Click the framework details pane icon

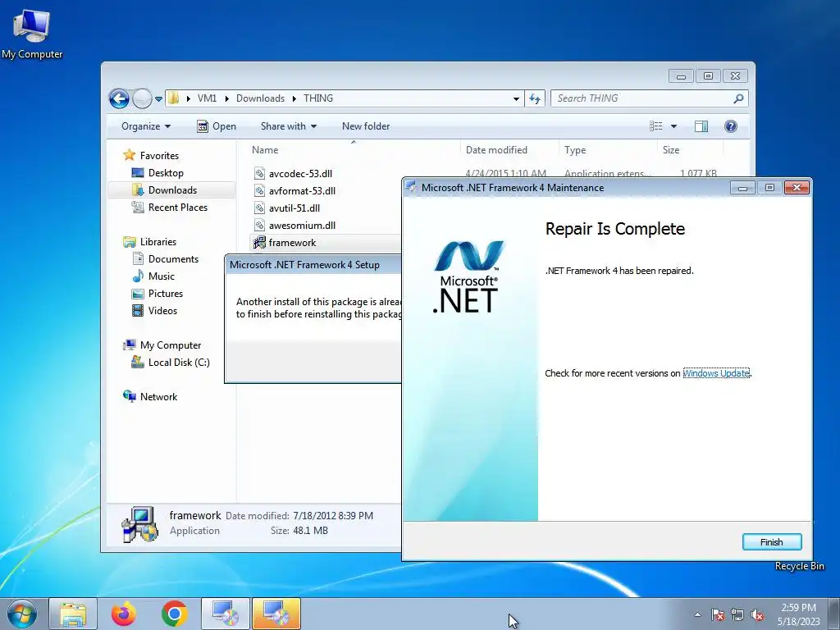[x=139, y=524]
